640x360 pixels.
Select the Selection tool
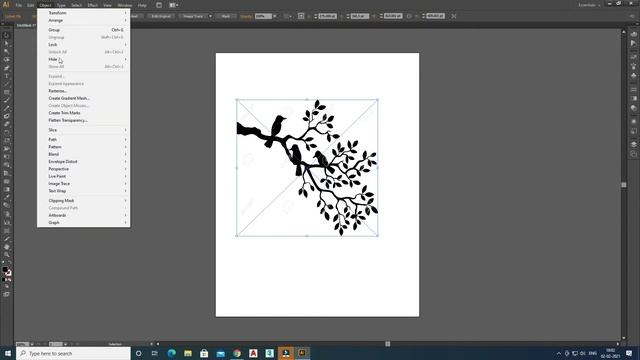tap(6, 36)
